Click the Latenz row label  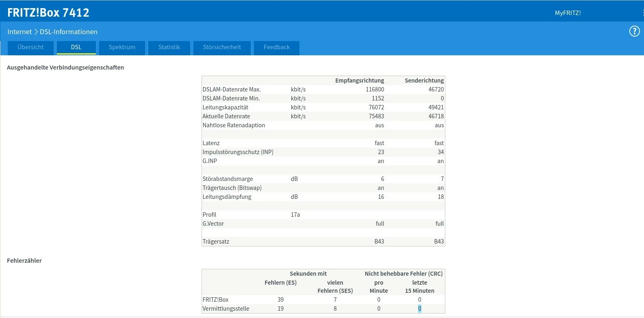pos(211,143)
